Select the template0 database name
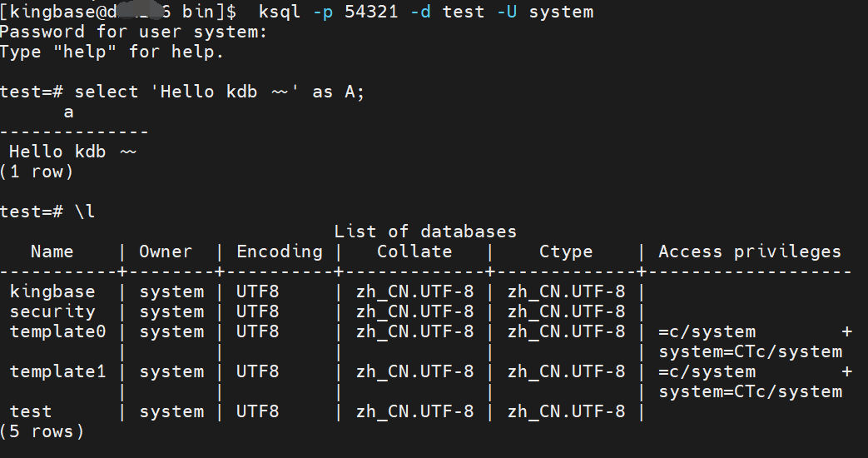Screen dimensions: 868x458 [x=57, y=331]
